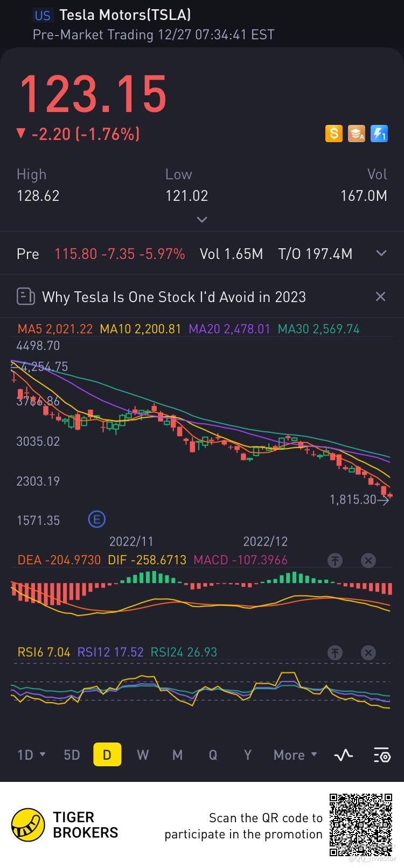The height and width of the screenshot is (868, 404).
Task: Select the monthly M chart tab
Action: (177, 755)
